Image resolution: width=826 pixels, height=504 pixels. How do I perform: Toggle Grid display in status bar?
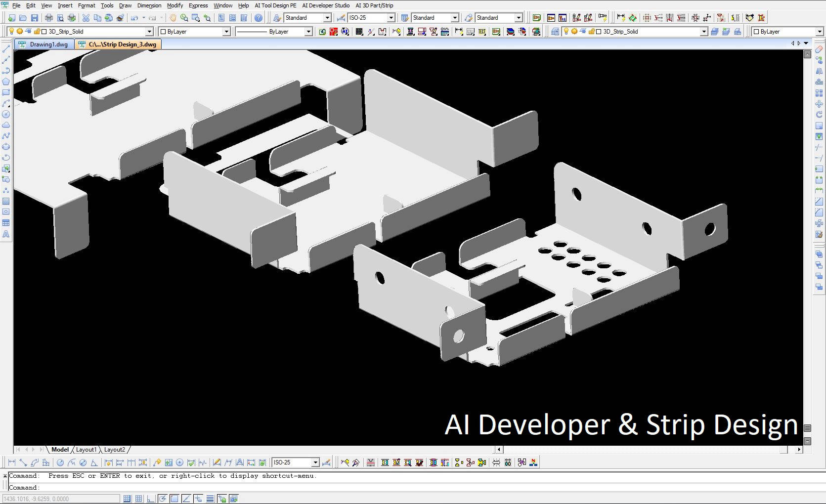(x=139, y=499)
